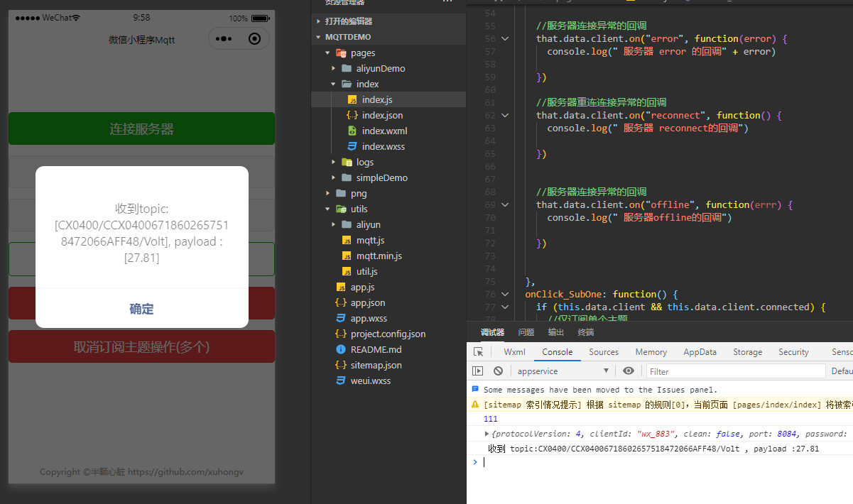Click the pages folder icon
This screenshot has width=853, height=504.
pyautogui.click(x=341, y=53)
